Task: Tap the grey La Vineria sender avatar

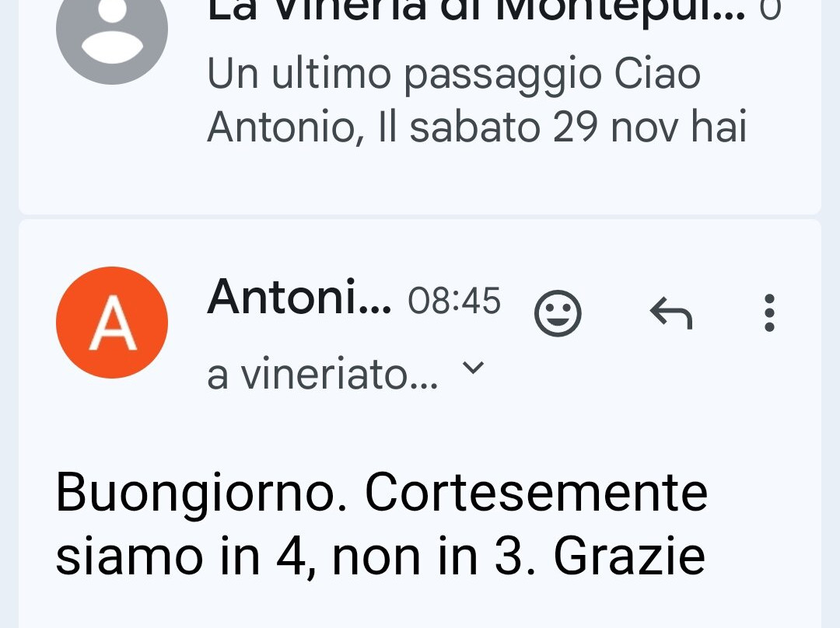Action: (112, 31)
